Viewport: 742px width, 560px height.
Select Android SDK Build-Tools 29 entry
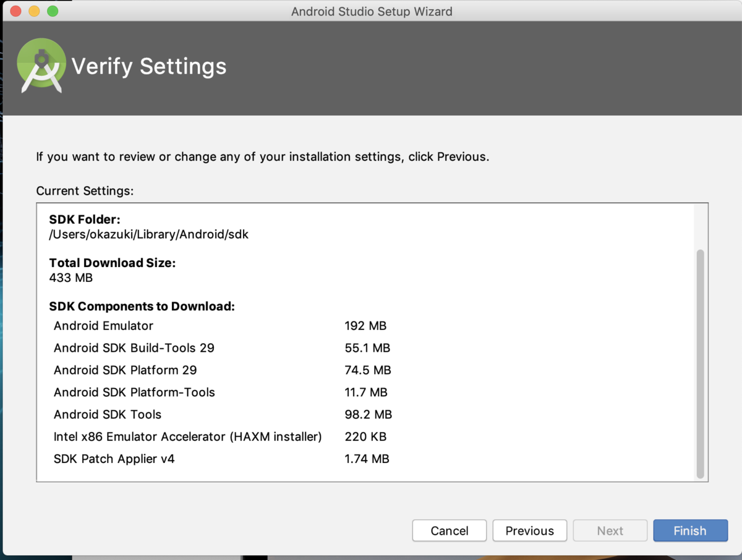(x=223, y=348)
